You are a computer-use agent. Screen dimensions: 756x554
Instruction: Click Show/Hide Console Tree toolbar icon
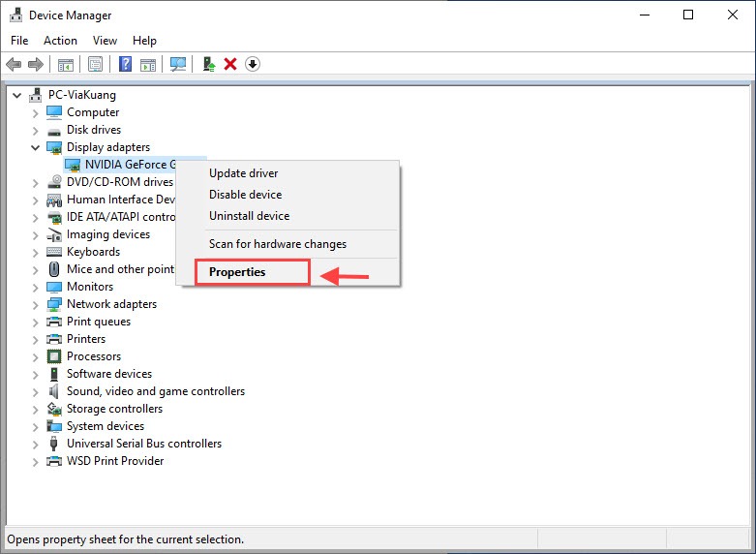tap(66, 64)
